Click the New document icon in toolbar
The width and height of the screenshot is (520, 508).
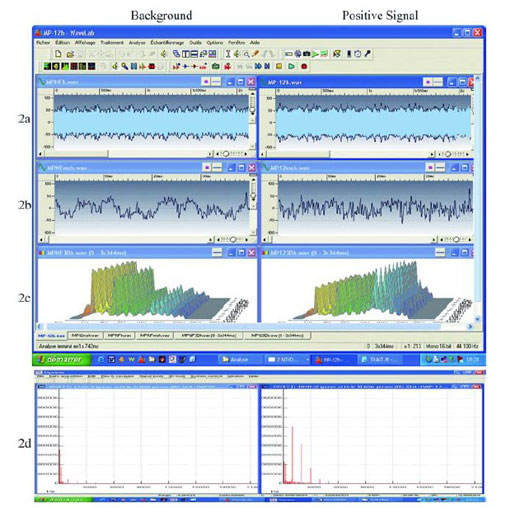tap(58, 54)
